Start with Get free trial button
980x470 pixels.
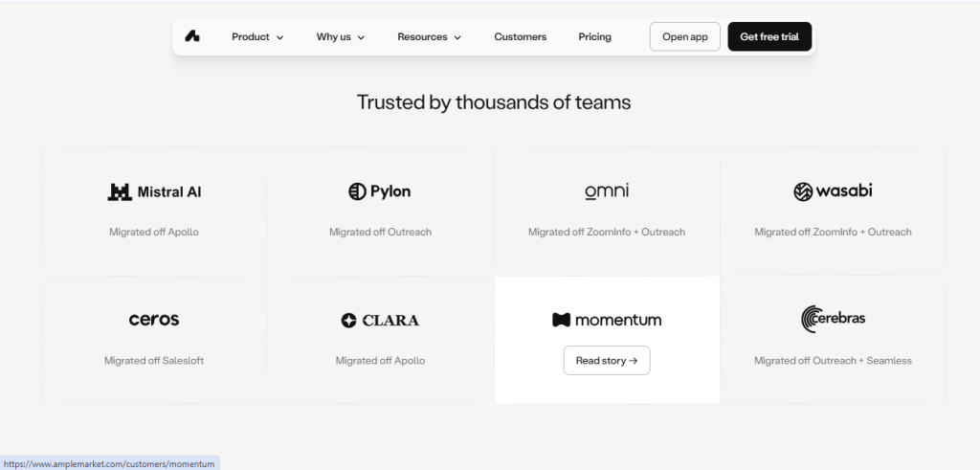click(x=769, y=37)
